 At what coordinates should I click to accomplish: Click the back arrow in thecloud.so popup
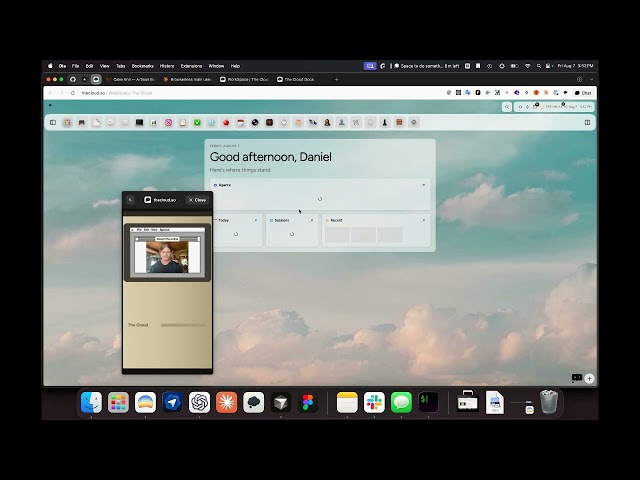click(x=130, y=200)
